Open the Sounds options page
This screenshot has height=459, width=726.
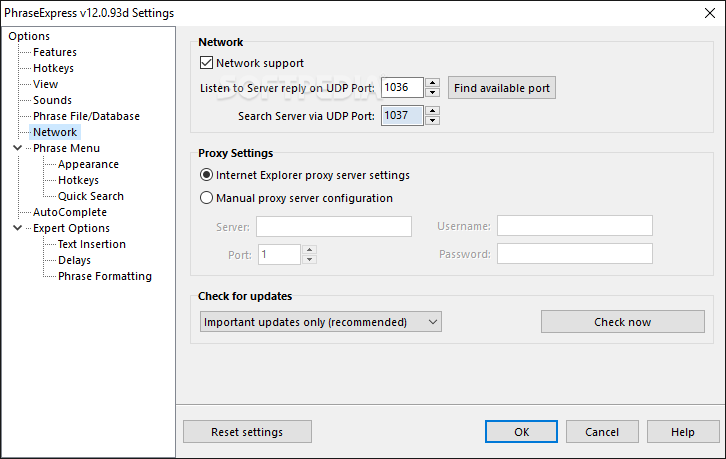(x=52, y=100)
